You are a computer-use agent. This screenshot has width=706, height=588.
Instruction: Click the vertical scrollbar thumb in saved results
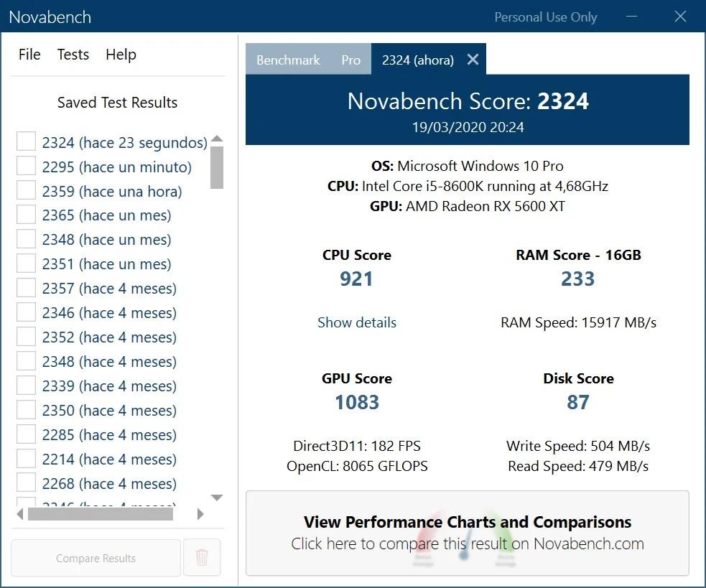pos(217,167)
